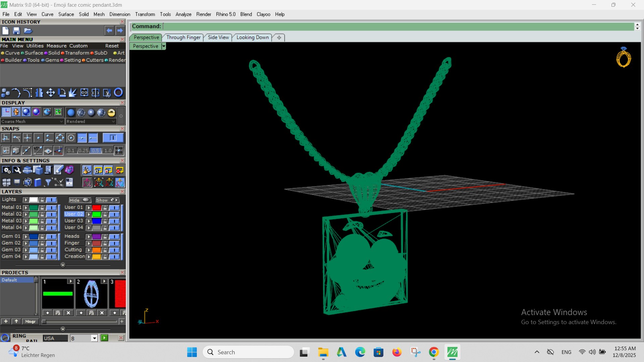Click the grid axes display icon
This screenshot has height=362, width=644.
click(x=6, y=112)
